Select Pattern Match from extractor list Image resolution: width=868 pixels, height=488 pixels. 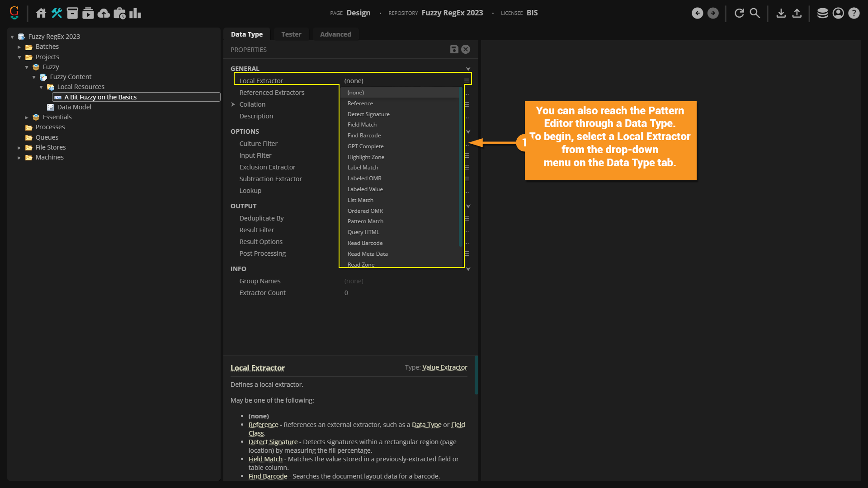365,221
